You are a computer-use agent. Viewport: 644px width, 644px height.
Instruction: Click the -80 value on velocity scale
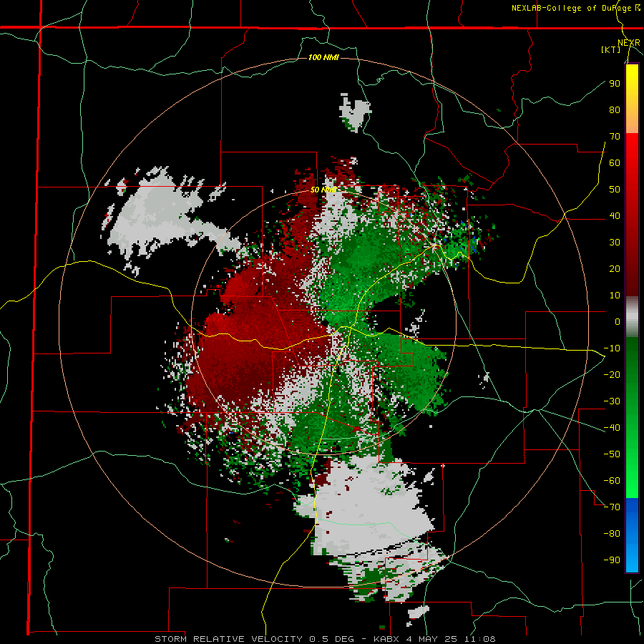(x=612, y=534)
